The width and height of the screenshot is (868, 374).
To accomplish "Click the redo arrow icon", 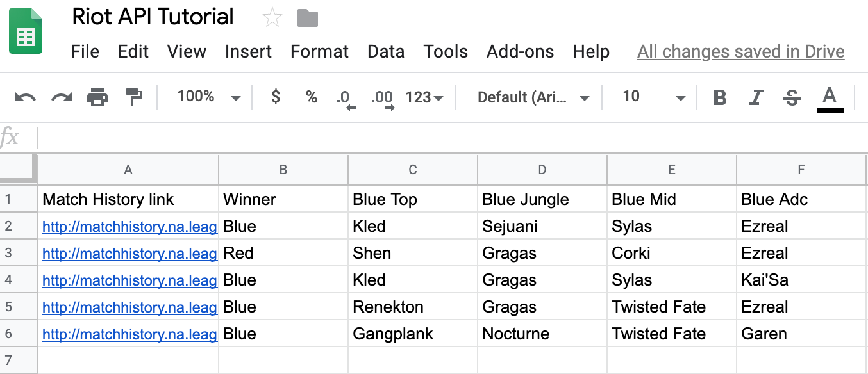I will (x=62, y=98).
